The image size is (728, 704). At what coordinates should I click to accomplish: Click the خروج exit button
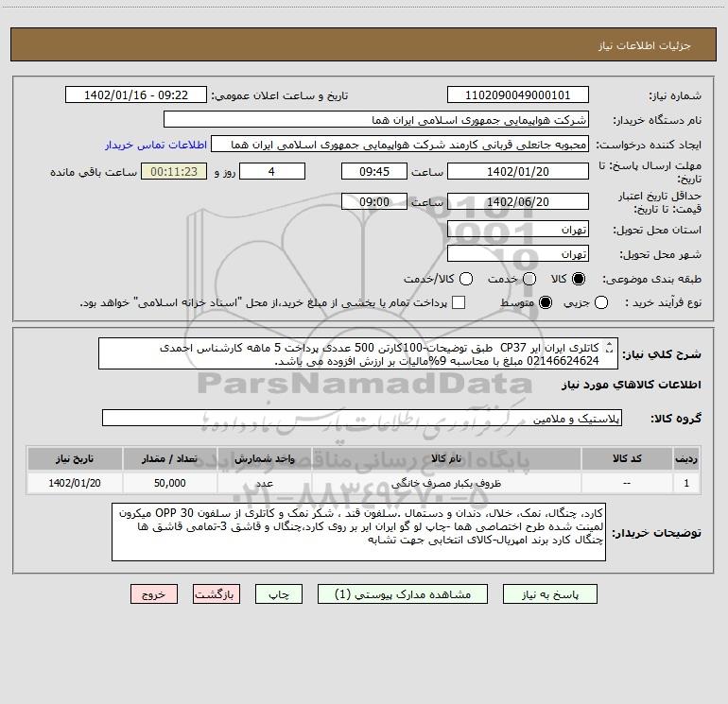point(154,594)
